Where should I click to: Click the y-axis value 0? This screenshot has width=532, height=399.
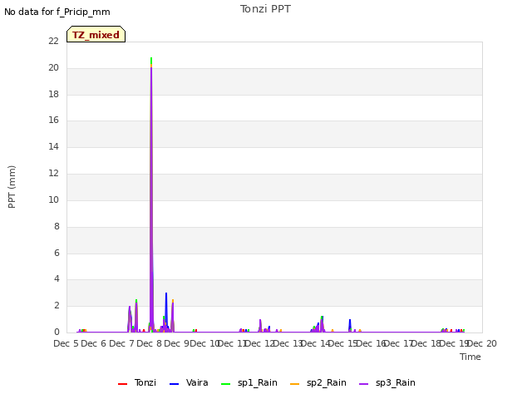(57, 332)
